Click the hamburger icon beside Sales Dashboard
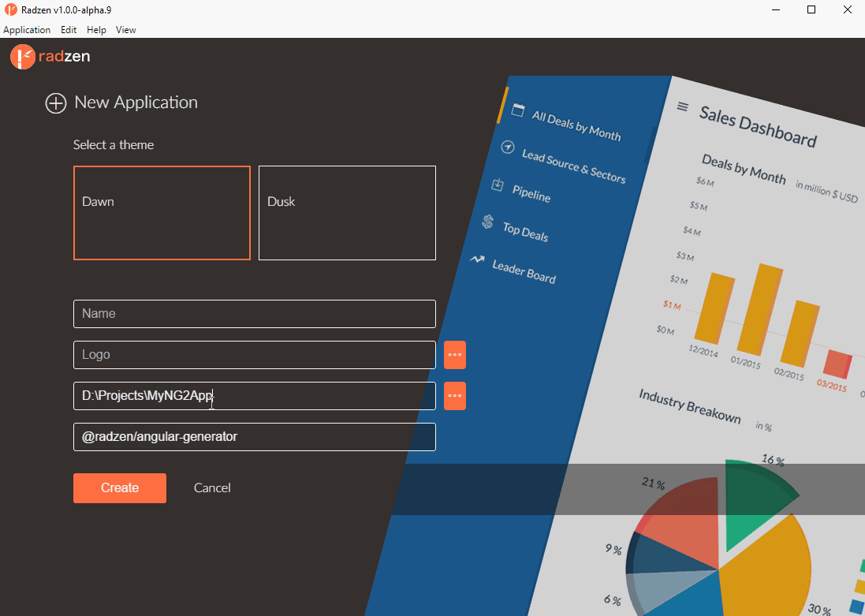Viewport: 865px width, 616px height. point(681,106)
